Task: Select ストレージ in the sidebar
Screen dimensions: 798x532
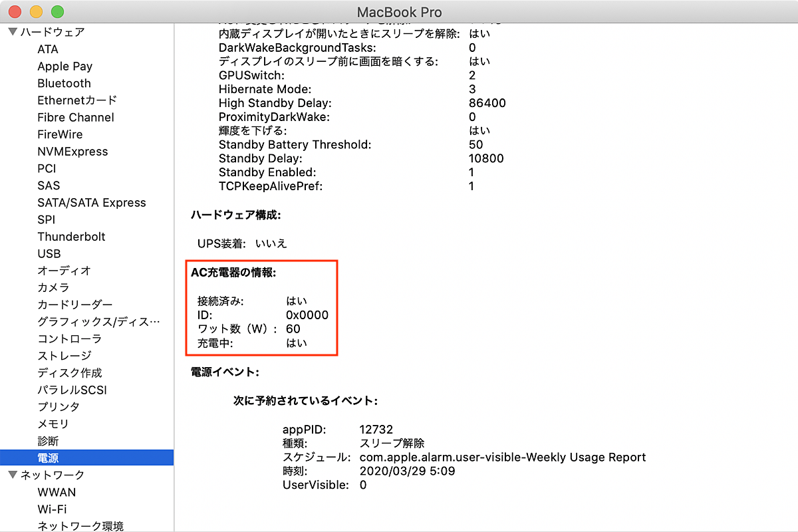Action: [65, 356]
